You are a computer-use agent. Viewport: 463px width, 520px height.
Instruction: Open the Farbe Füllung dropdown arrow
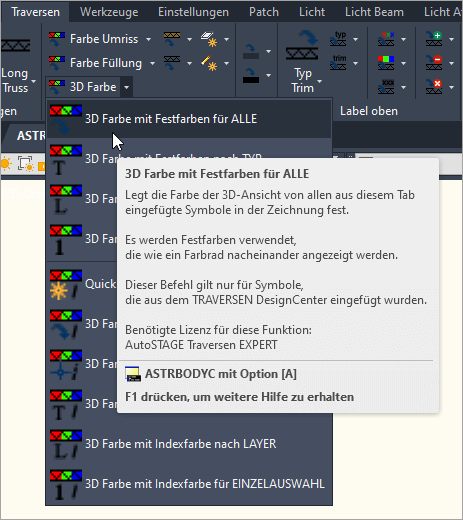click(152, 63)
